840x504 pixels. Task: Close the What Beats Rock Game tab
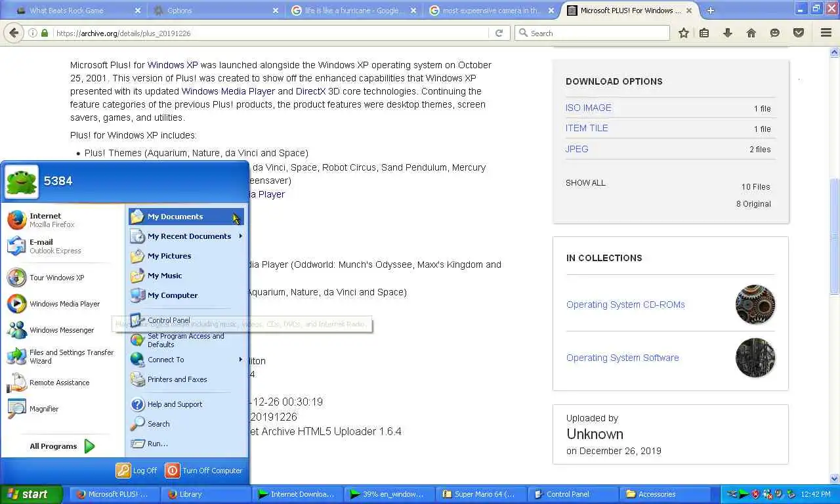pyautogui.click(x=138, y=10)
